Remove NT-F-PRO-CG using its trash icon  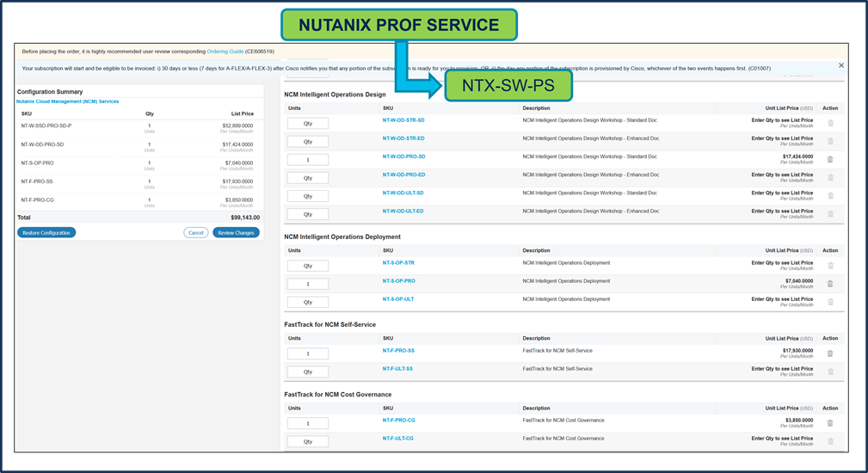pos(830,423)
